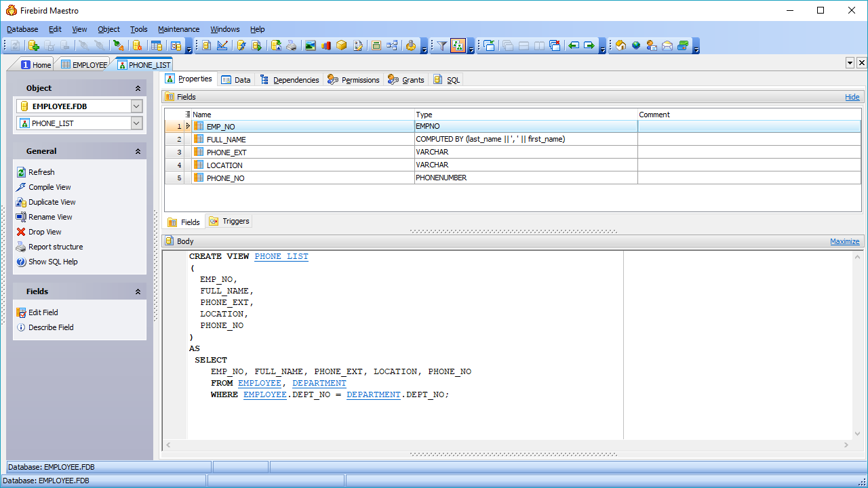This screenshot has width=868, height=488.
Task: Click the bar chart icon in the toolbar
Action: (326, 45)
